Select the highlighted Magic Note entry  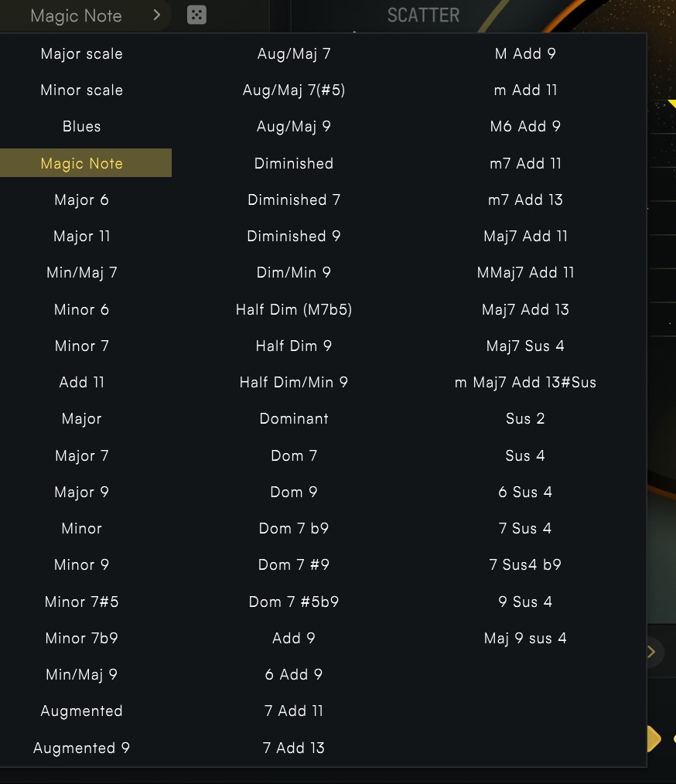(x=81, y=163)
